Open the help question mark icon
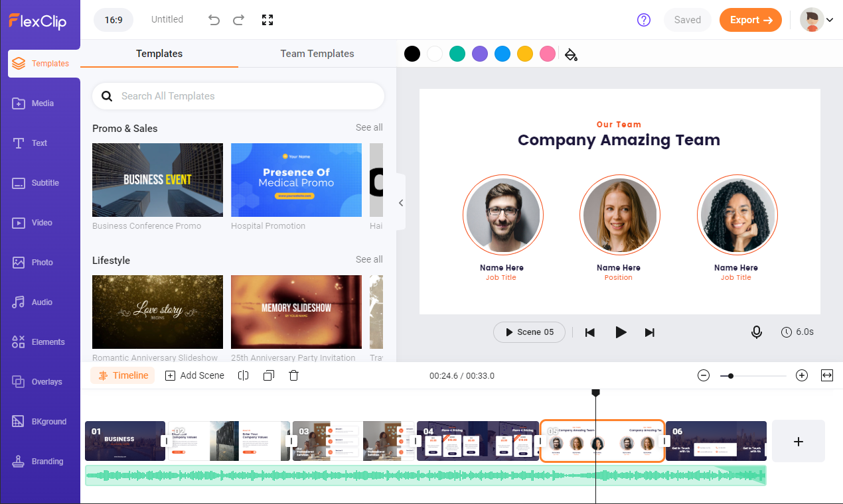Viewport: 843px width, 504px height. point(643,20)
